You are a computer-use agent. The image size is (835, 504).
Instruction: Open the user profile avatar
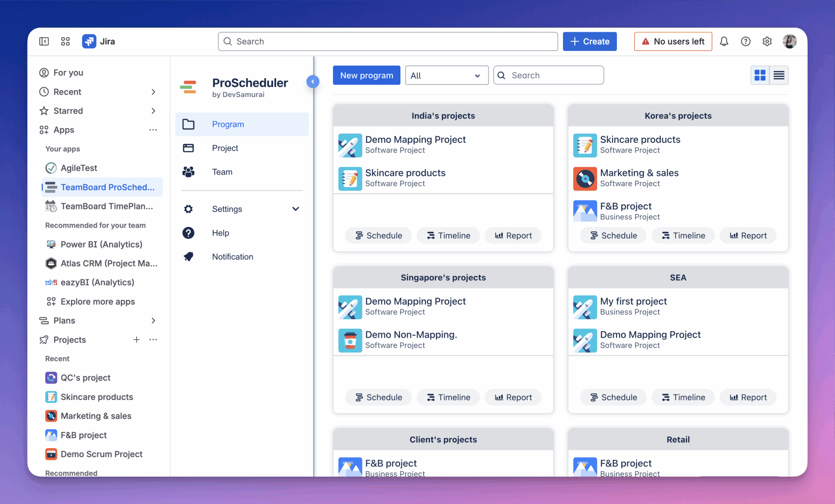(789, 41)
